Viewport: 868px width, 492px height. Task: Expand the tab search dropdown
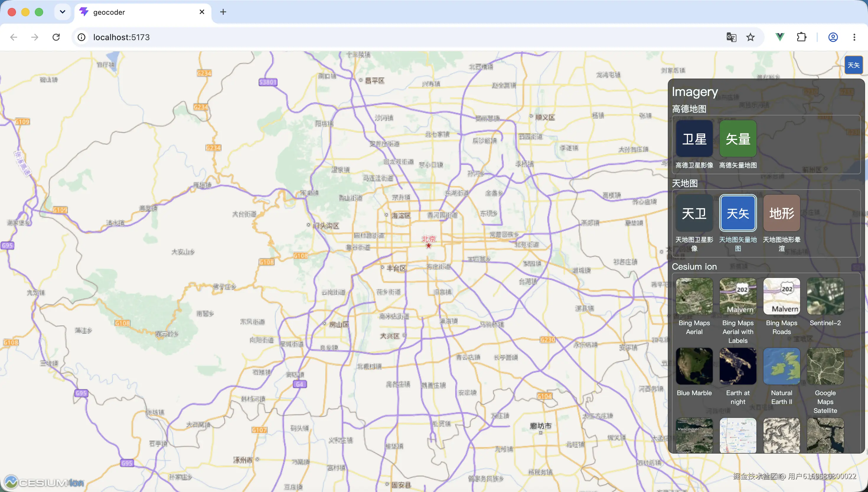pos(63,12)
